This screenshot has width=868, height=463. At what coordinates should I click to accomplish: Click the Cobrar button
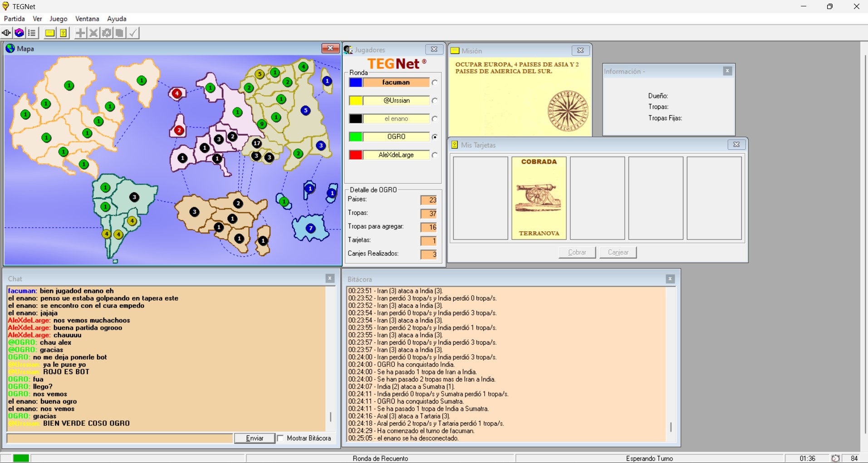pyautogui.click(x=577, y=252)
